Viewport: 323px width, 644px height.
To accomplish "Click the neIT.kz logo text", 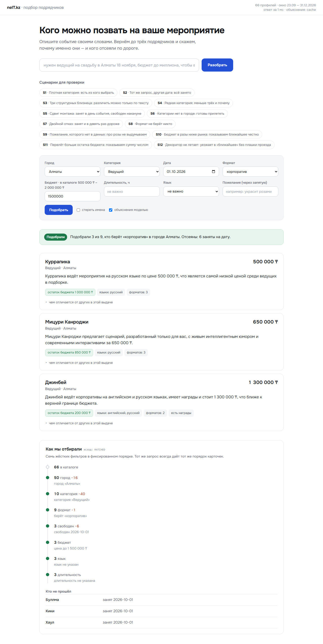I will 14,8.
